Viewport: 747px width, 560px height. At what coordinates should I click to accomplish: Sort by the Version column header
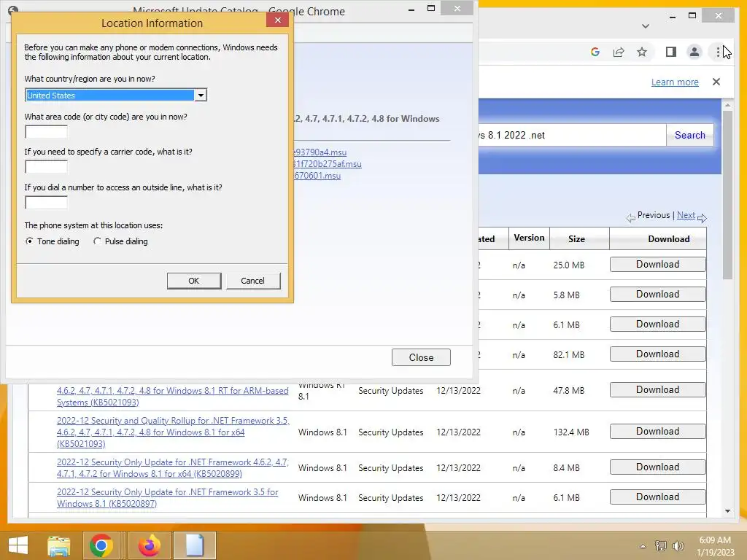529,238
